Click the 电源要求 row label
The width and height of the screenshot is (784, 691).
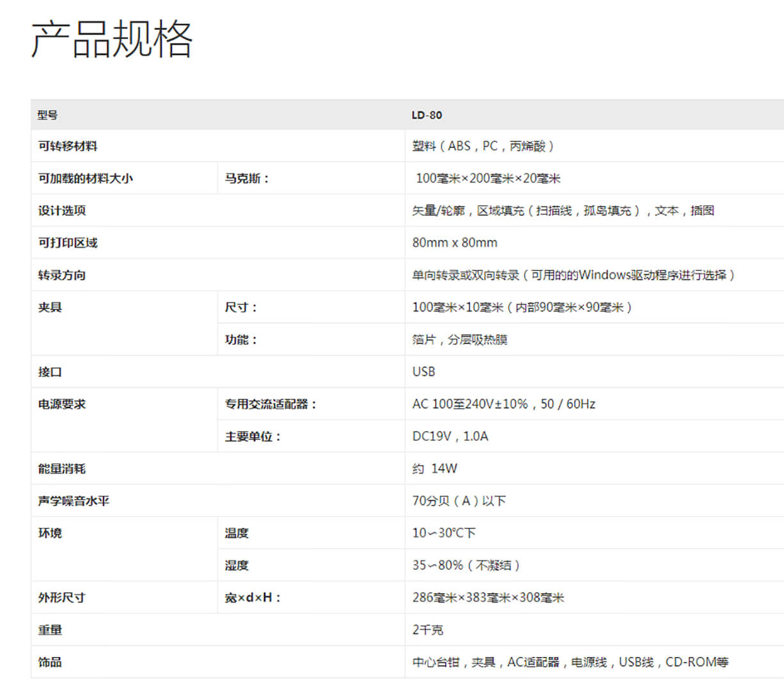tap(62, 404)
